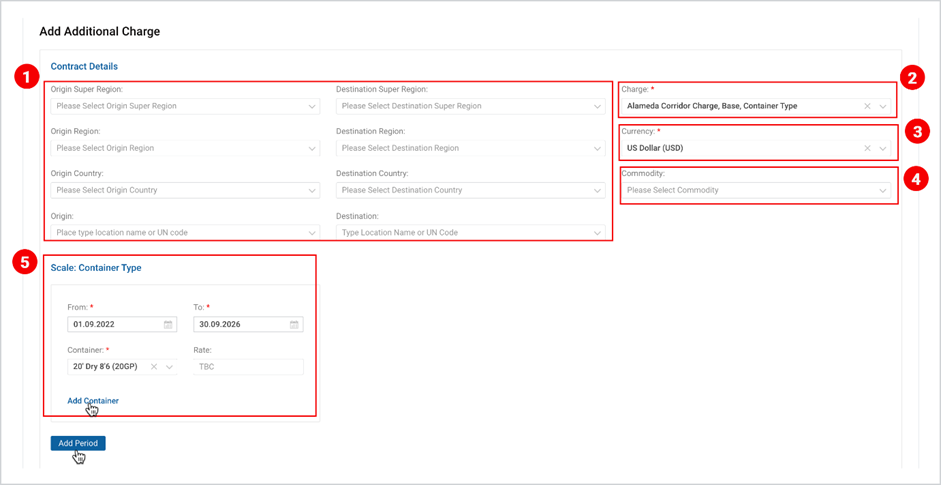Viewport: 941px width, 485px height.
Task: Click the Contract Details heading
Action: tap(84, 66)
